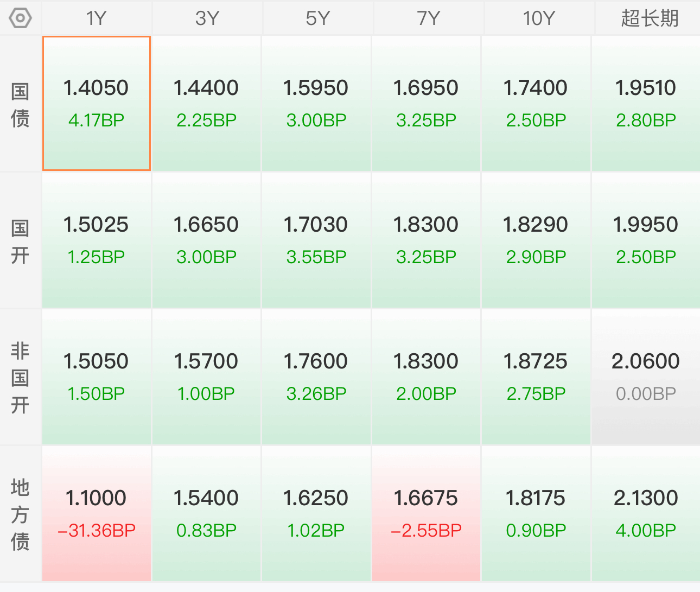Select 国开 1Y cell 1.5025
This screenshot has height=592, width=700.
(x=97, y=240)
